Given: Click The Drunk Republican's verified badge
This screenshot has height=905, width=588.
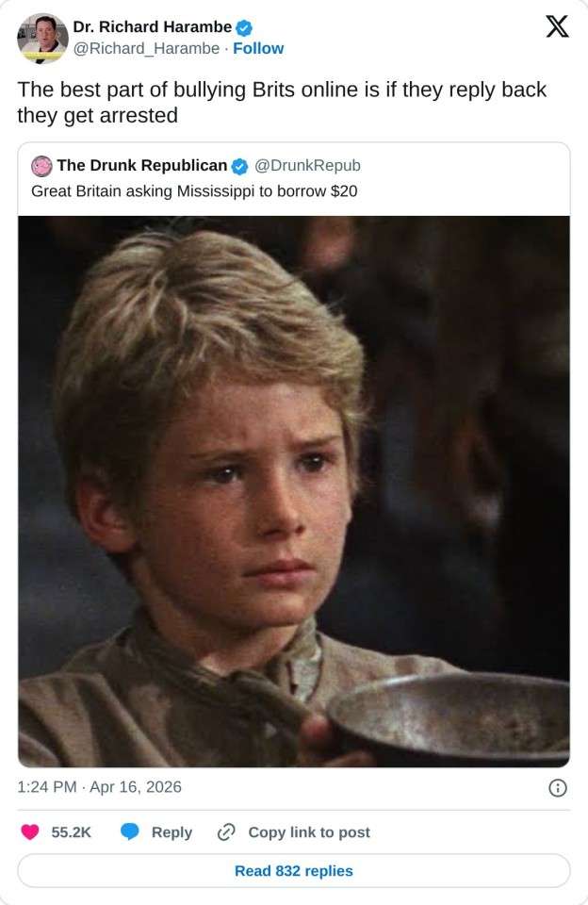Looking at the screenshot, I should click(239, 166).
